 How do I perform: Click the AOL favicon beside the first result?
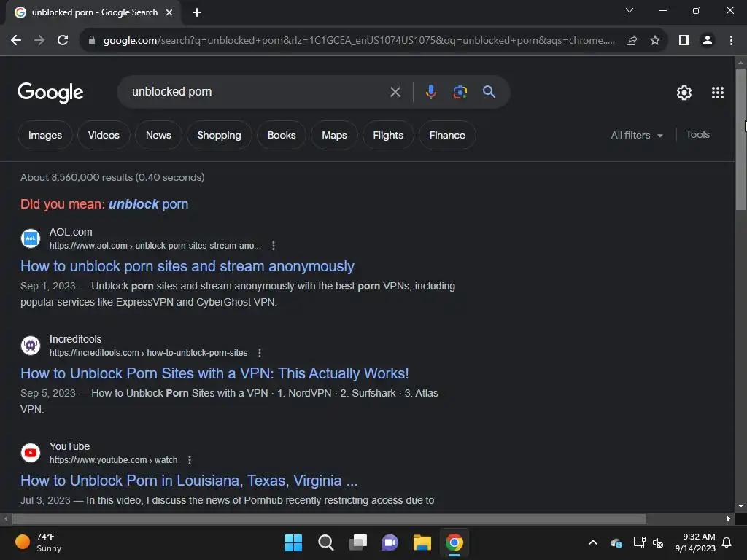pos(31,238)
